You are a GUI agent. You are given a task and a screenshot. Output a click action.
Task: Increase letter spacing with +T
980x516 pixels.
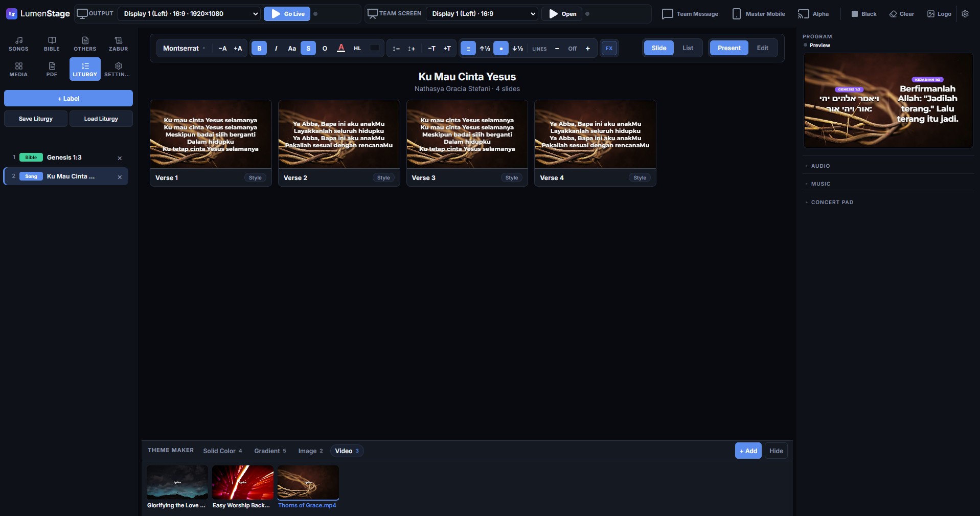[447, 49]
